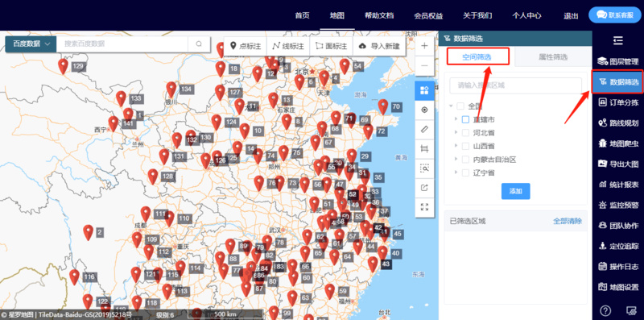
Task: Click the search magnifier icon in search bar
Action: pyautogui.click(x=199, y=44)
